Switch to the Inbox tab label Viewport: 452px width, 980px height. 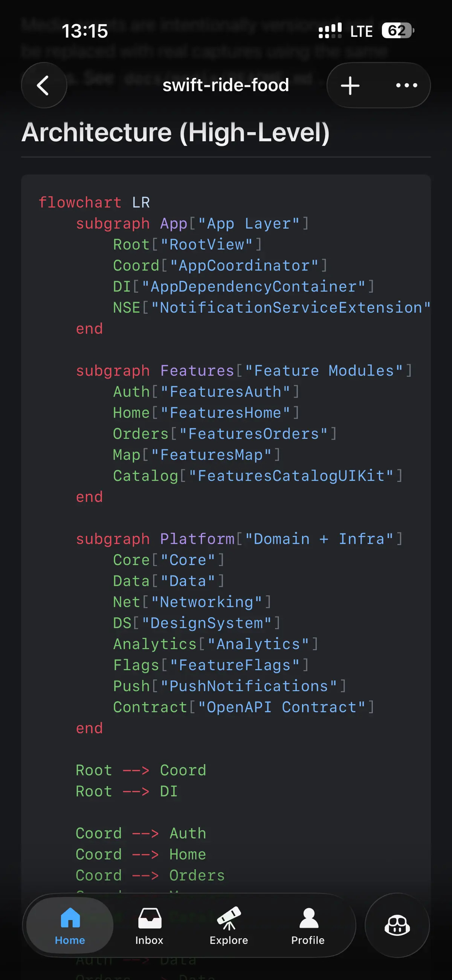click(149, 940)
